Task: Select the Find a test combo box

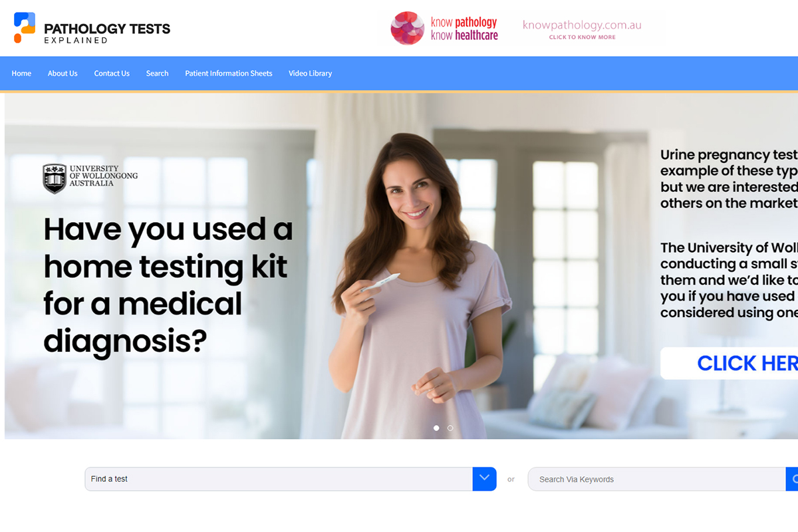Action: [x=291, y=479]
